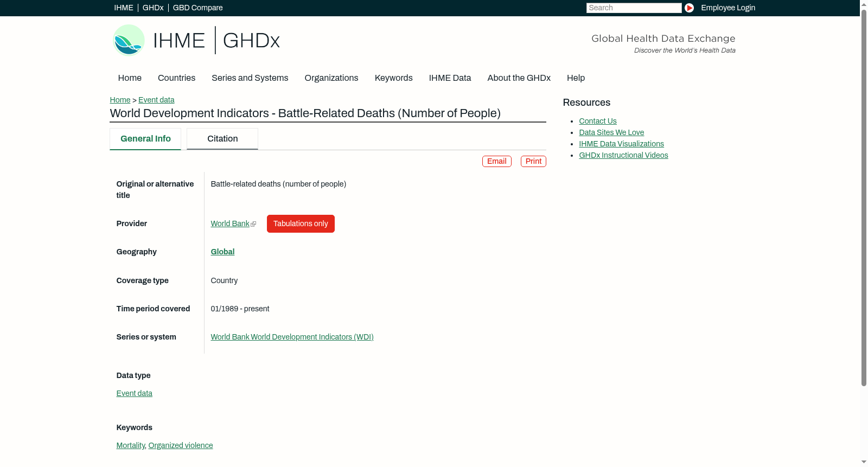Open the Countries menu item
Viewport: 868px width, 467px height.
click(x=176, y=78)
